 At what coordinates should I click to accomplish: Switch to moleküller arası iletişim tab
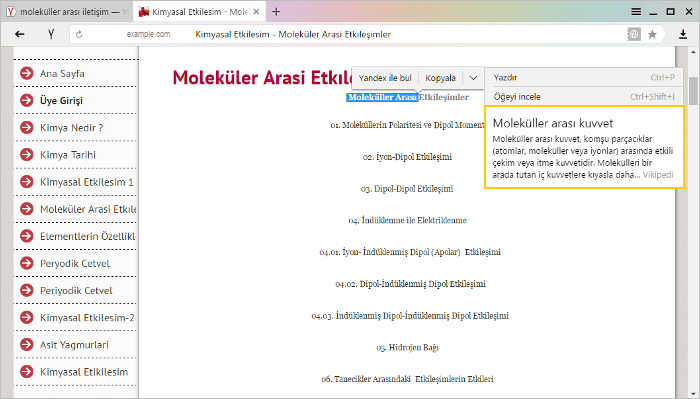pyautogui.click(x=67, y=12)
